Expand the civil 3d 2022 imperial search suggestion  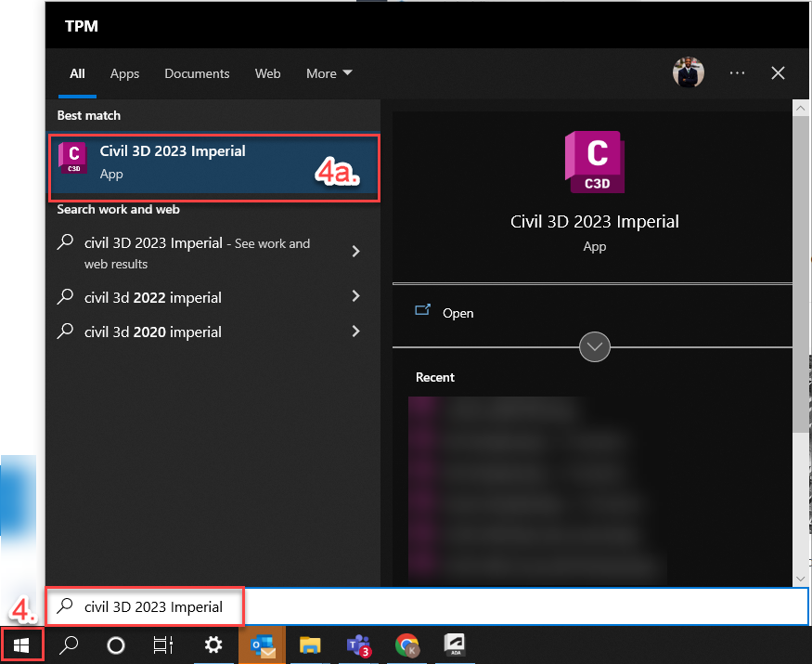(x=355, y=296)
